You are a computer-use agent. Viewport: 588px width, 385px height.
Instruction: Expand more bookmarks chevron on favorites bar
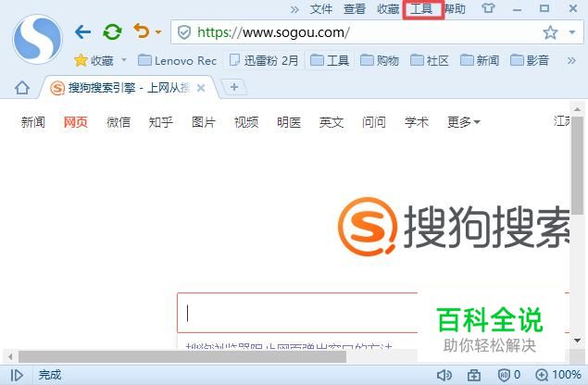pyautogui.click(x=571, y=60)
